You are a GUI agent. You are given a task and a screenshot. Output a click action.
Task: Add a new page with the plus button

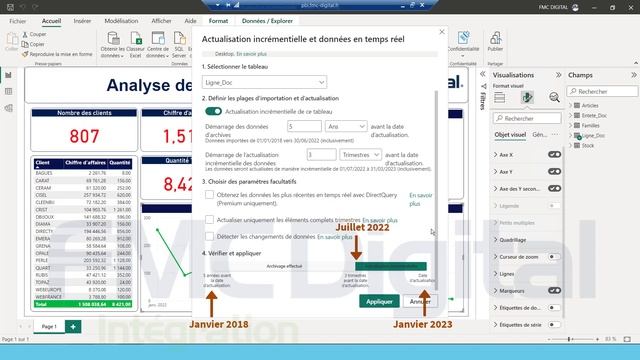(73, 327)
